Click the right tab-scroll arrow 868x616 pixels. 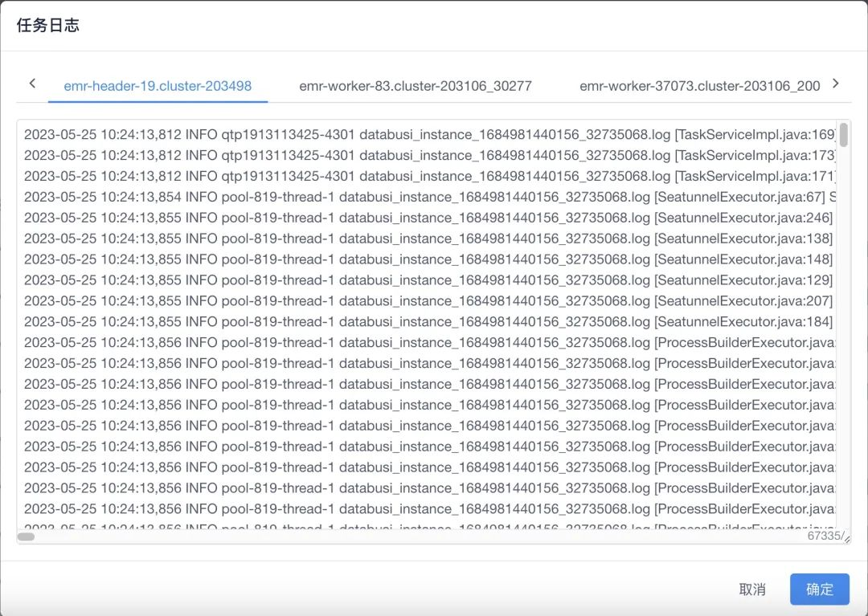836,84
